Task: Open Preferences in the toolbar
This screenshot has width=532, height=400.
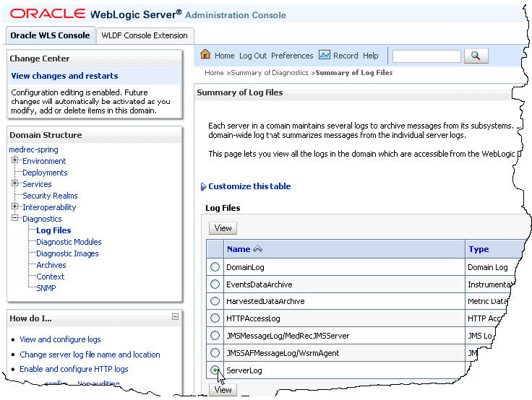Action: pos(292,56)
